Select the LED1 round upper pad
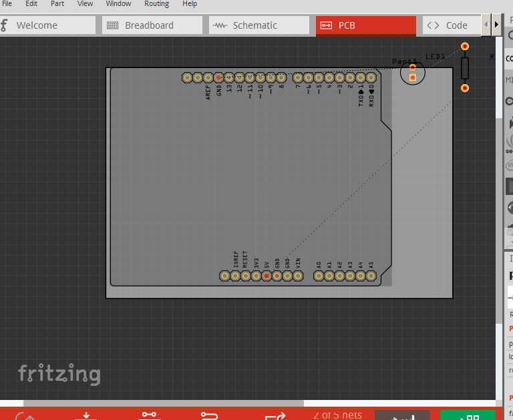 413,67
